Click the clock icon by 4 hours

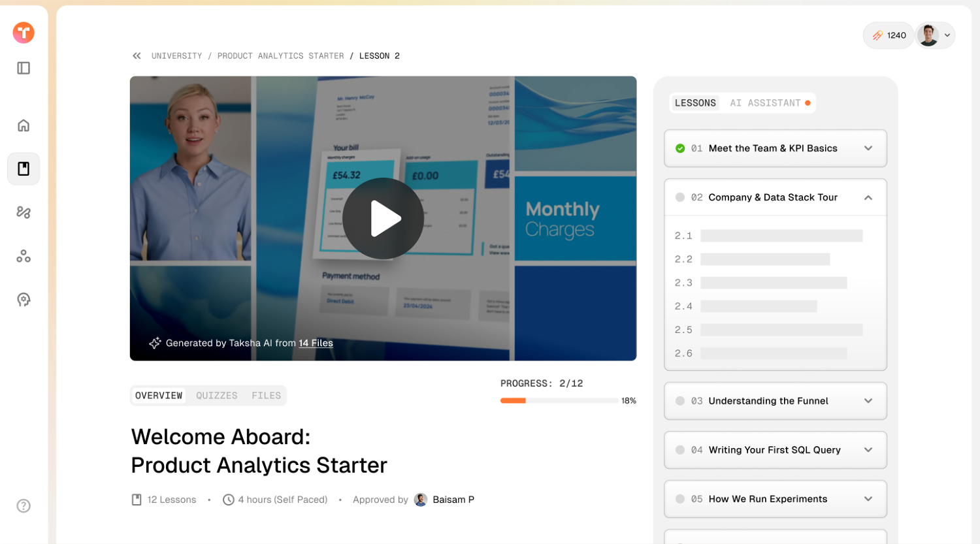[x=228, y=500]
